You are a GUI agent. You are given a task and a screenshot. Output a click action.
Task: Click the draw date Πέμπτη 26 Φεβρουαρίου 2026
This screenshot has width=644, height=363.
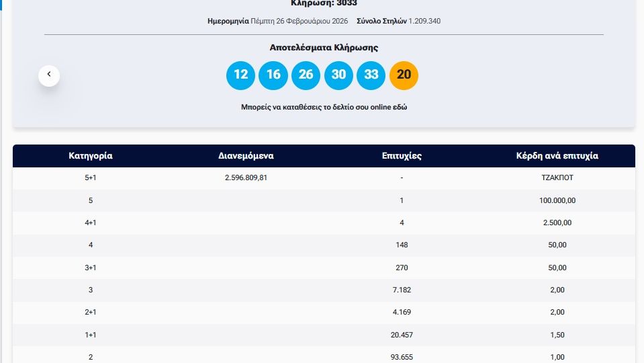pos(299,21)
